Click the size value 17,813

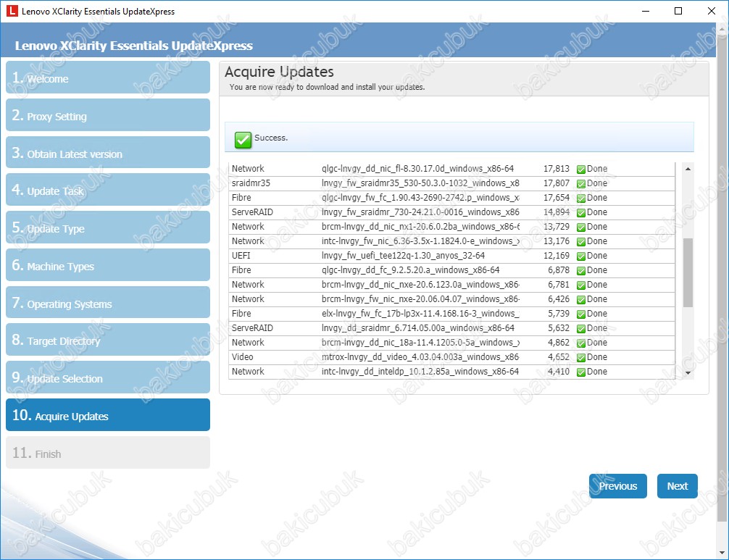coord(557,169)
